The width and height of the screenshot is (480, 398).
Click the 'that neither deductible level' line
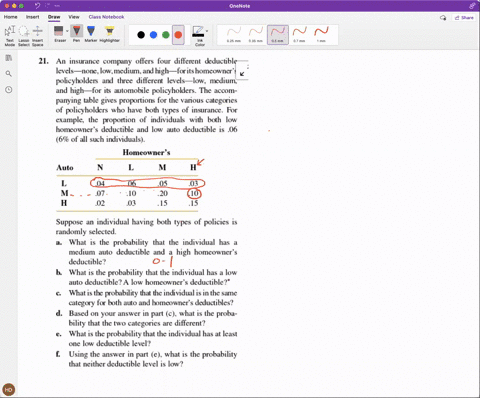126,364
